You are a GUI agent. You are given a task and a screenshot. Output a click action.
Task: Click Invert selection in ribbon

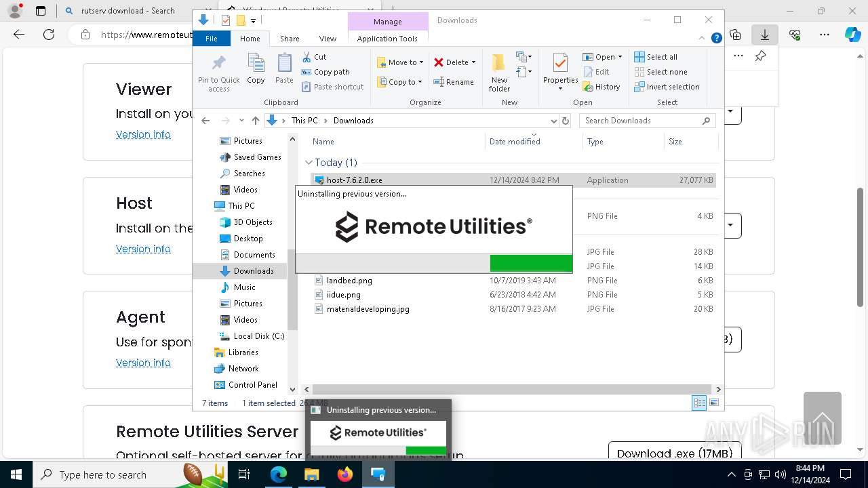pyautogui.click(x=667, y=87)
